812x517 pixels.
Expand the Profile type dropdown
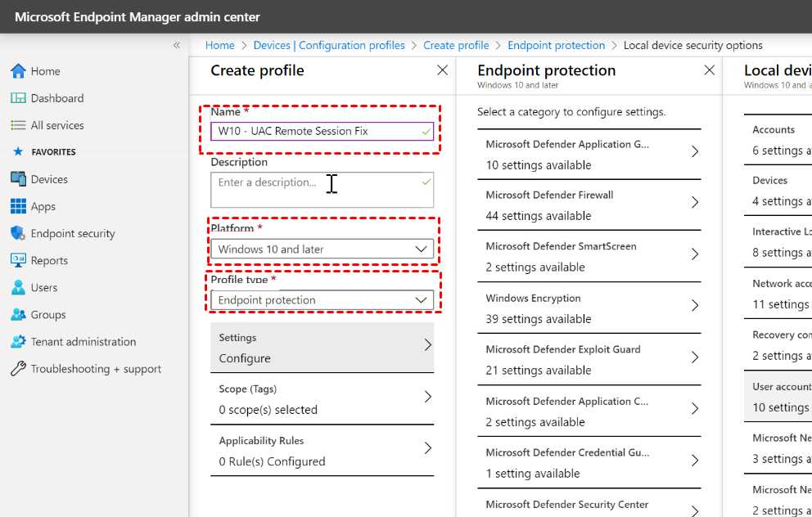click(322, 300)
